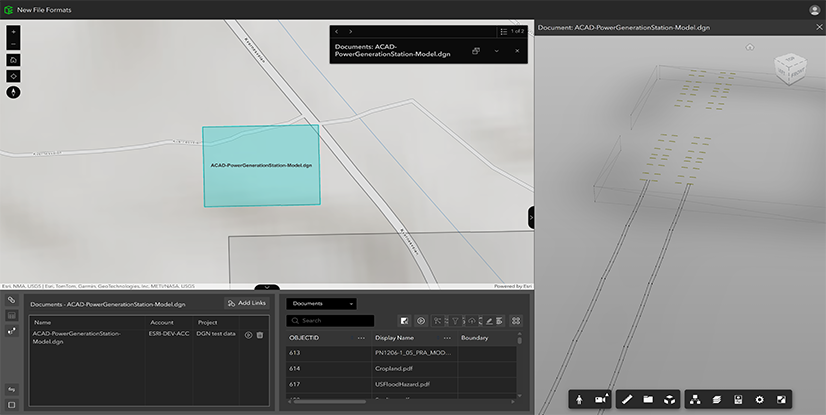Screen dimensions: 826x415
Task: Click the table Search field
Action: [330, 320]
